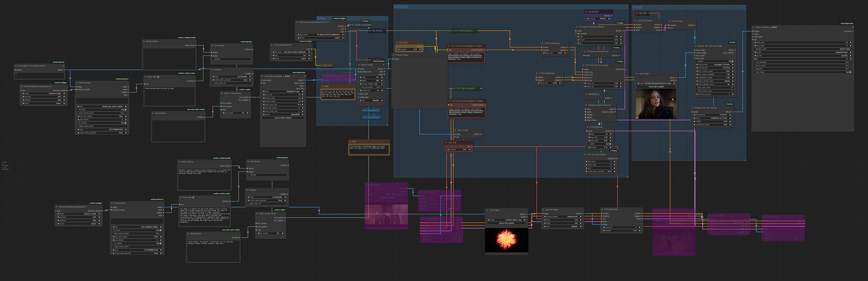
Task: Select the Set_WIDTH node
Action: point(372,111)
